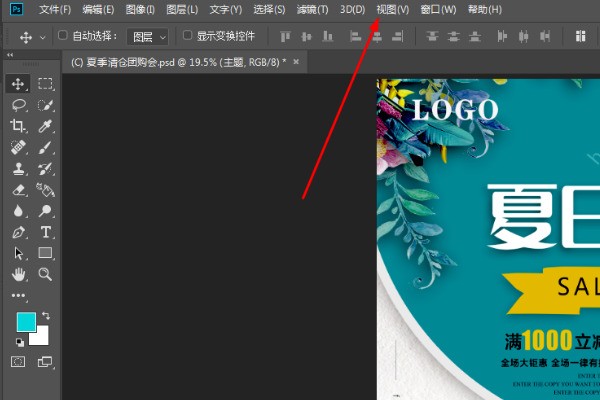Select the Rectangle shape tool
This screenshot has height=400, width=600.
(x=45, y=253)
